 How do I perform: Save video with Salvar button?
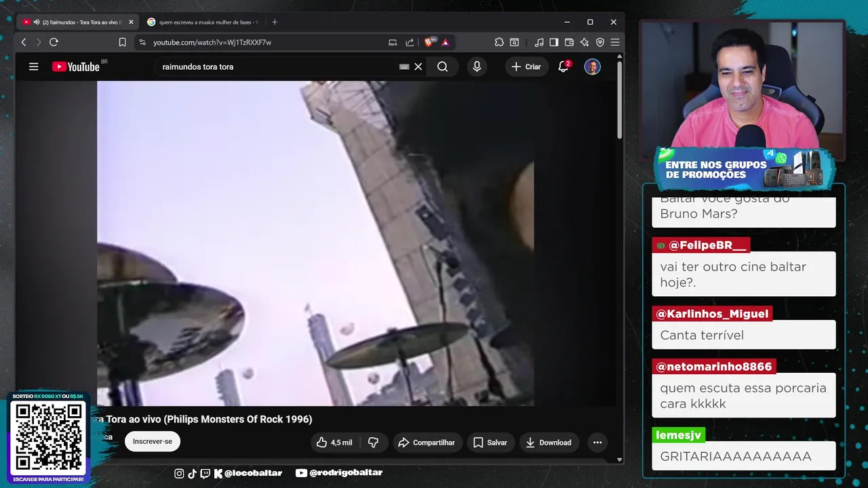pyautogui.click(x=490, y=442)
